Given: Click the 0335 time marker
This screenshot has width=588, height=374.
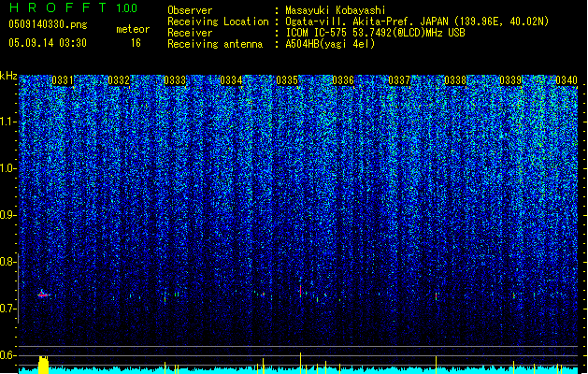Looking at the screenshot, I should pyautogui.click(x=287, y=80).
